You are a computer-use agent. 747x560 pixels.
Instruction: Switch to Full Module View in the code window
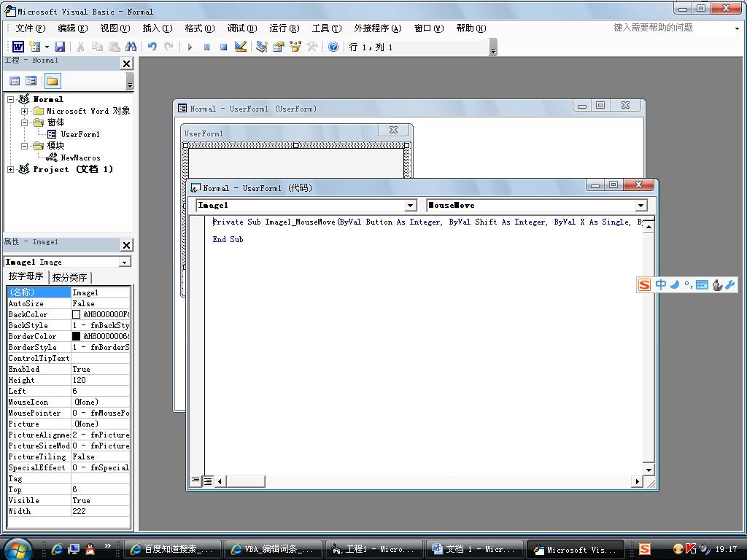point(208,481)
